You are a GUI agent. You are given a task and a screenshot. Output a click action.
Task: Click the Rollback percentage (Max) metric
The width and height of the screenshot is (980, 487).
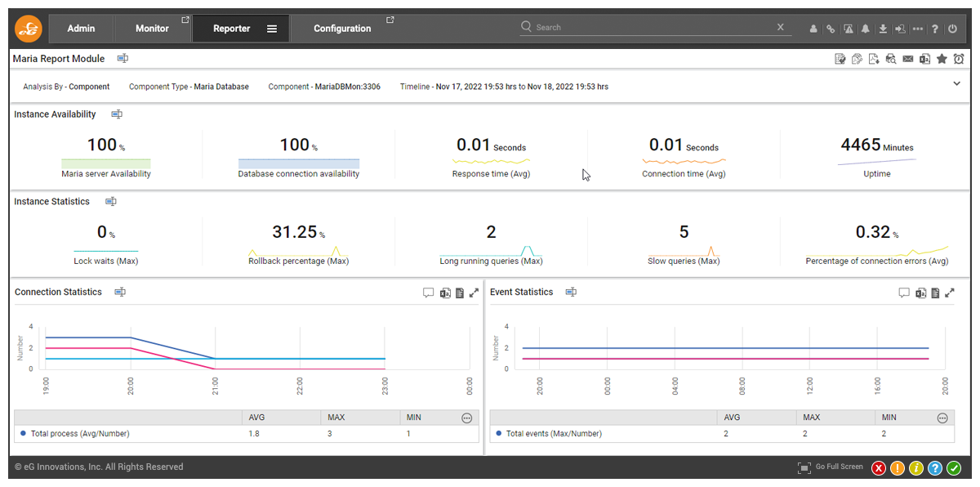[299, 243]
